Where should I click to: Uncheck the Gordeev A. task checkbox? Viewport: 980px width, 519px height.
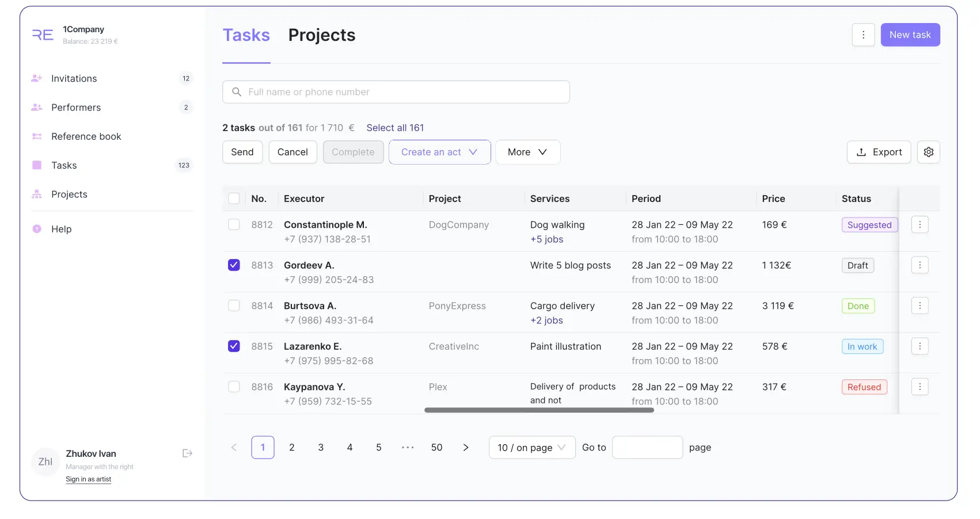pyautogui.click(x=234, y=265)
